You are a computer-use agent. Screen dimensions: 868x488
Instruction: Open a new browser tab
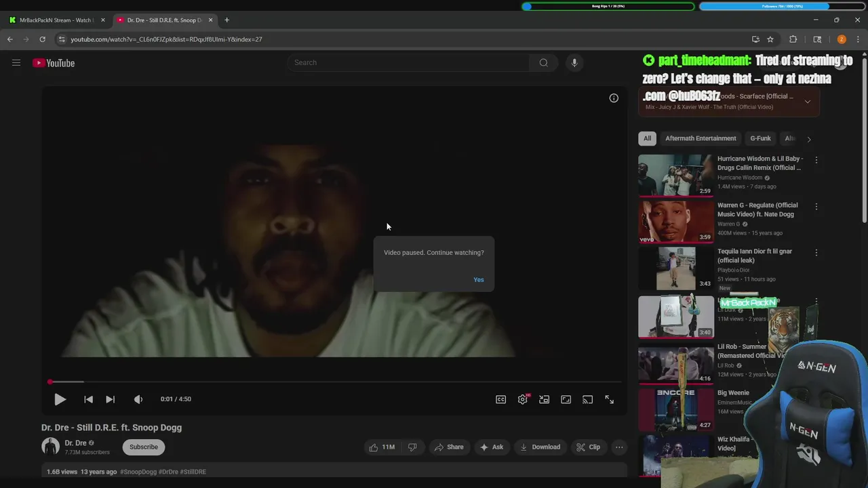(226, 20)
